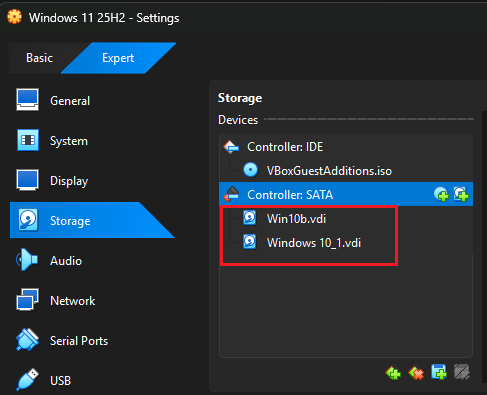Viewport: 487px width, 395px height.
Task: Click the Storage section heading
Action: [240, 98]
